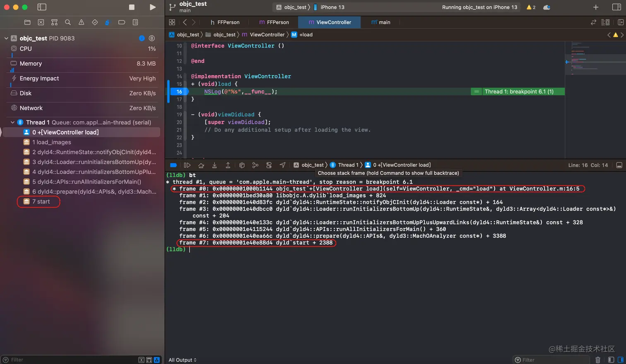The image size is (626, 364).
Task: Open the +load jump bar item
Action: click(x=302, y=35)
